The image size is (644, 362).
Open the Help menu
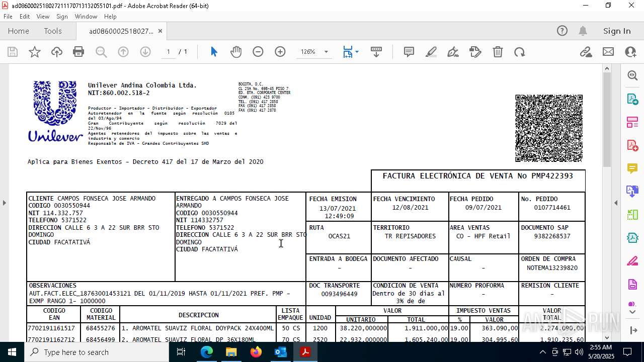[110, 17]
